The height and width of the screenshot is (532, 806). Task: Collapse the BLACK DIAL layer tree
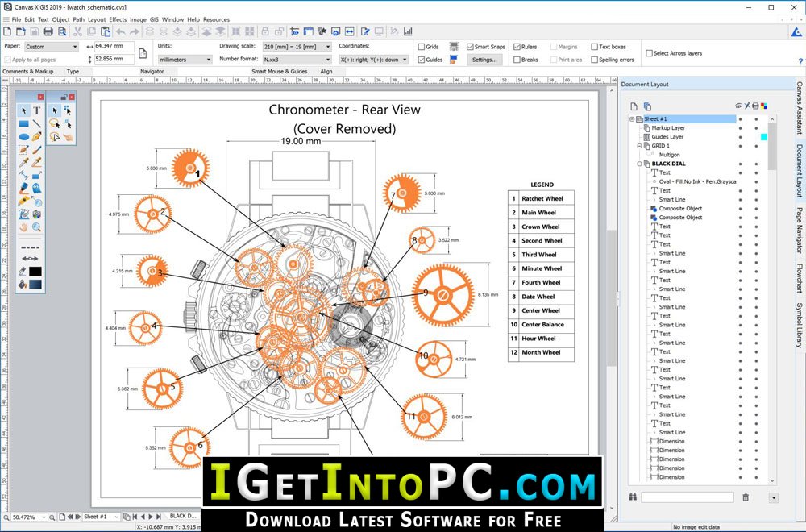[x=640, y=164]
